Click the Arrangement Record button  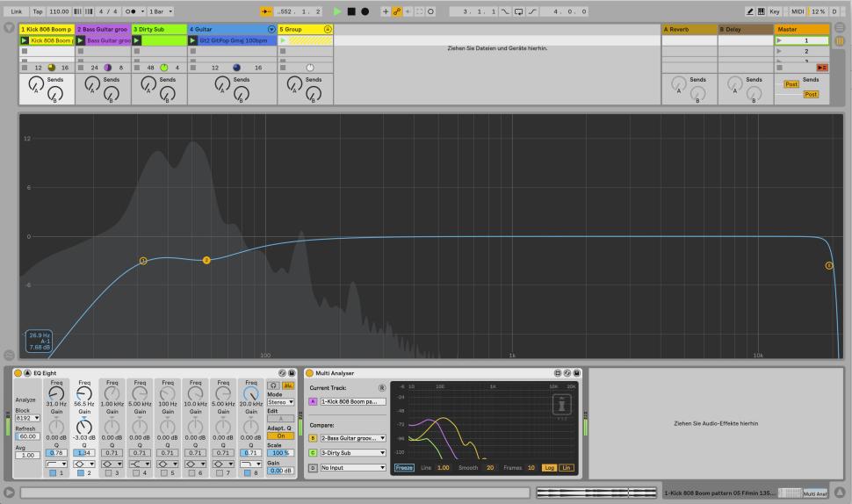tap(365, 11)
